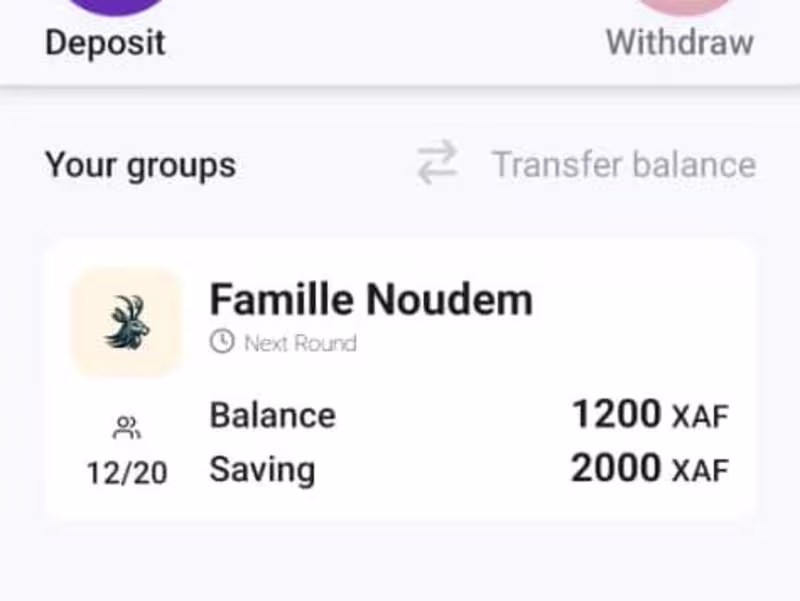Click the Saving label
800x601 pixels.
coord(262,470)
